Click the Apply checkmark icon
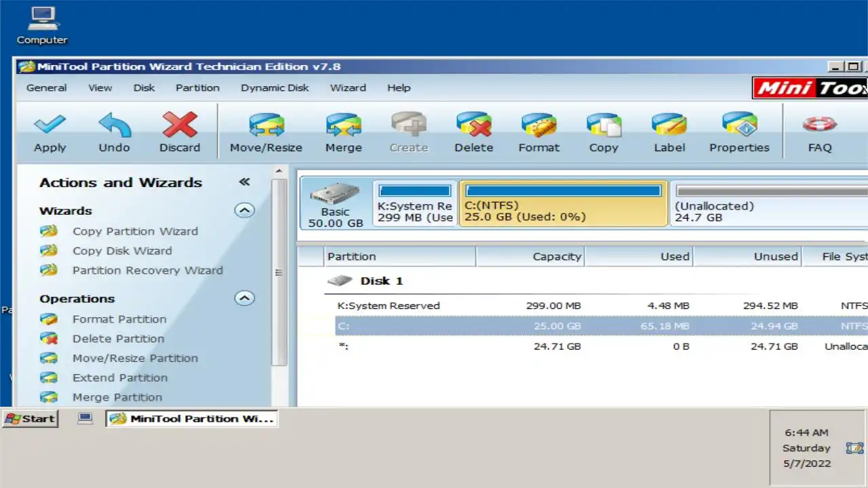868x488 pixels. (x=50, y=125)
